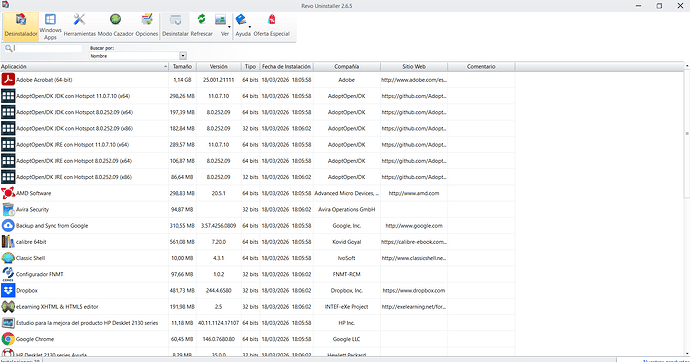
Task: Open the Desinstalador toolbar icon
Action: point(21,26)
